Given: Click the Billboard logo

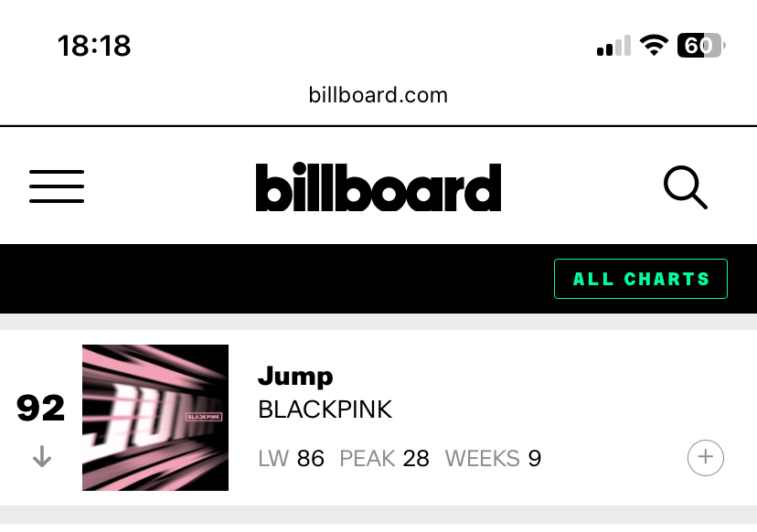Looking at the screenshot, I should pyautogui.click(x=378, y=186).
